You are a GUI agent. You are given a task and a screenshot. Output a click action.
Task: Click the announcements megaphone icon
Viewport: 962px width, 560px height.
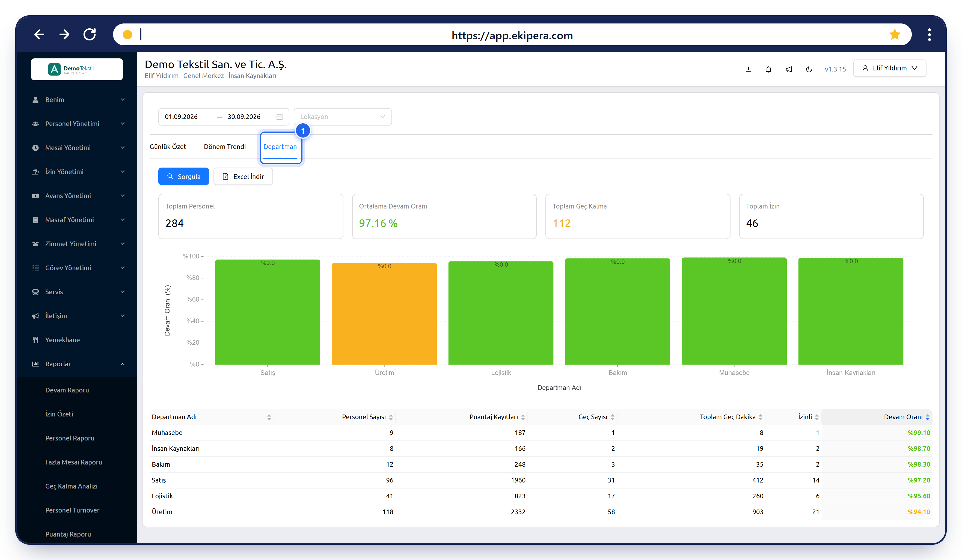[789, 69]
